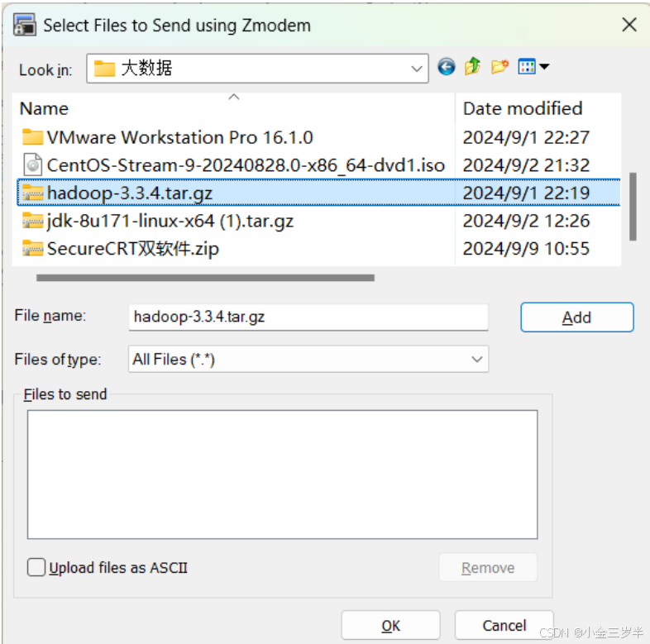Click the jdk-8u171 tar.gz archive icon
Screen dimensions: 650x644
click(x=32, y=221)
